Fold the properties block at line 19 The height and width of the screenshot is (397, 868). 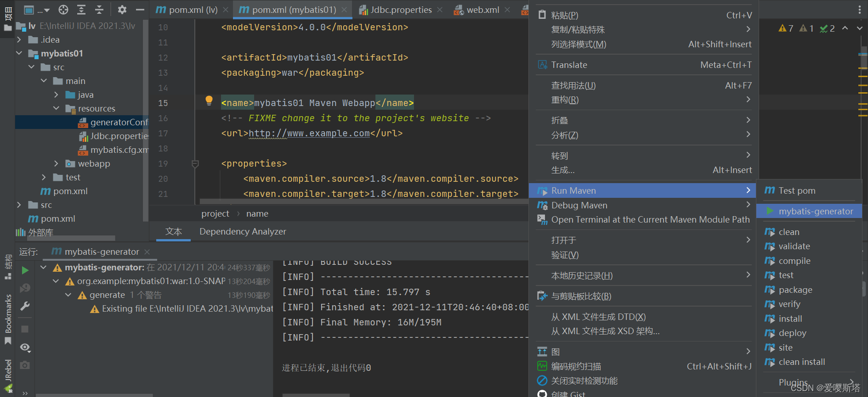pyautogui.click(x=195, y=164)
